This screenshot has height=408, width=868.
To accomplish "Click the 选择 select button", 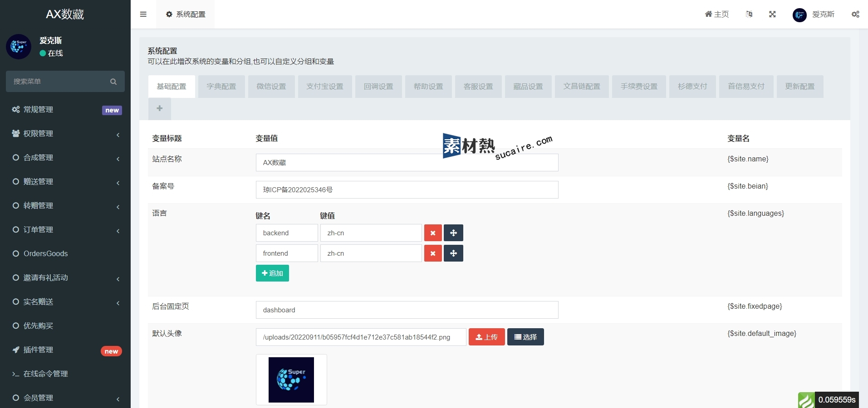I will tap(525, 337).
